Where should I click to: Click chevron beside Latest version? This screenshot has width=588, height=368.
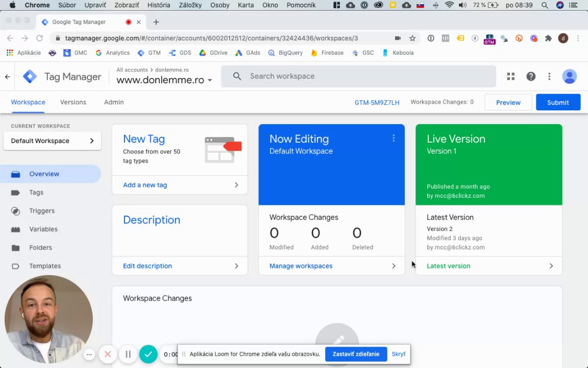pyautogui.click(x=551, y=266)
